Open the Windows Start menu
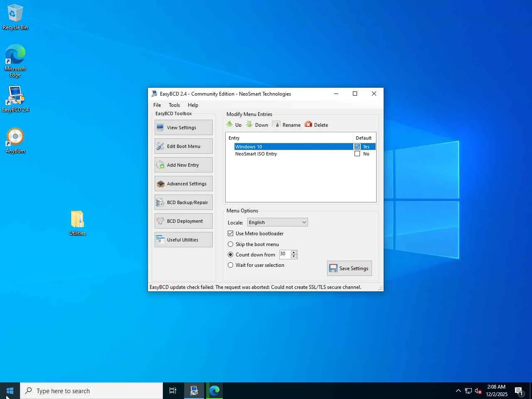The width and height of the screenshot is (532, 399). pyautogui.click(x=10, y=391)
